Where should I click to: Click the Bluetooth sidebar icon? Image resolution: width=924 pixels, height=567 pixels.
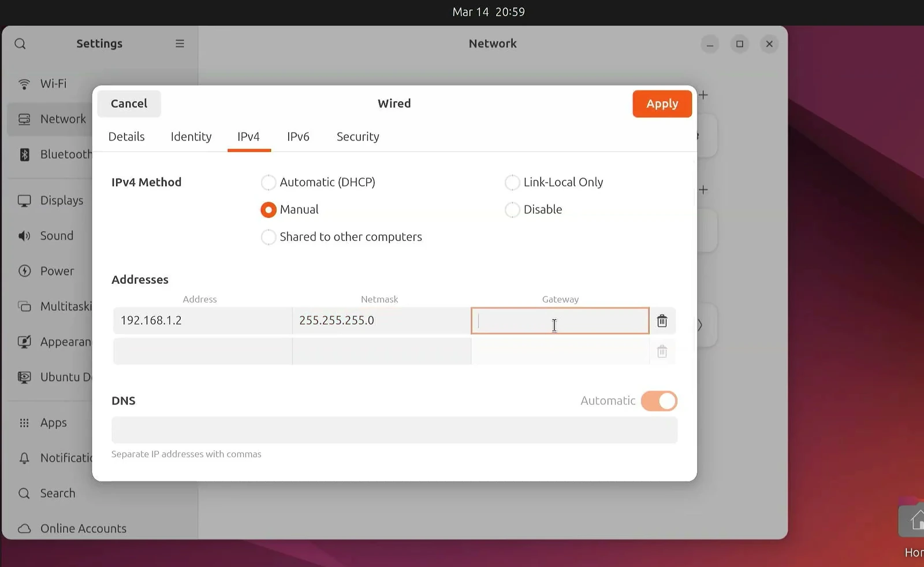click(24, 154)
